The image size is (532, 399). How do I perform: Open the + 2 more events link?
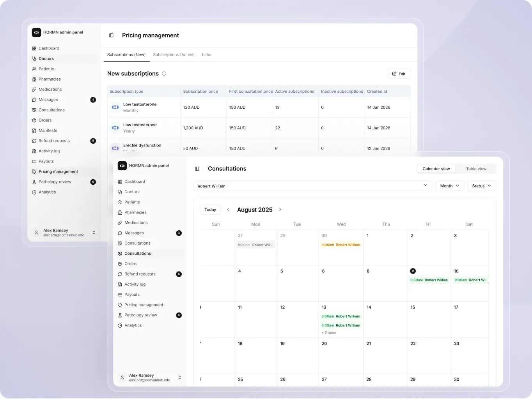pos(329,333)
